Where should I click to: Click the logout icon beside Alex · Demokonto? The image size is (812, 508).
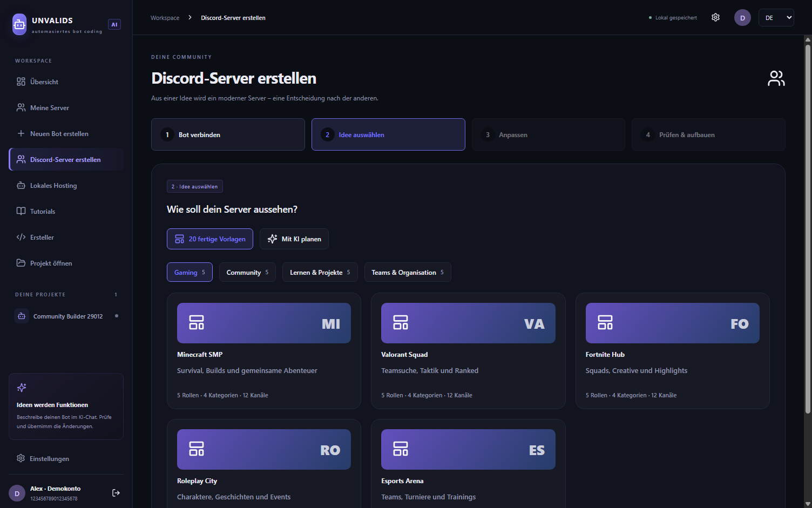[x=116, y=493]
